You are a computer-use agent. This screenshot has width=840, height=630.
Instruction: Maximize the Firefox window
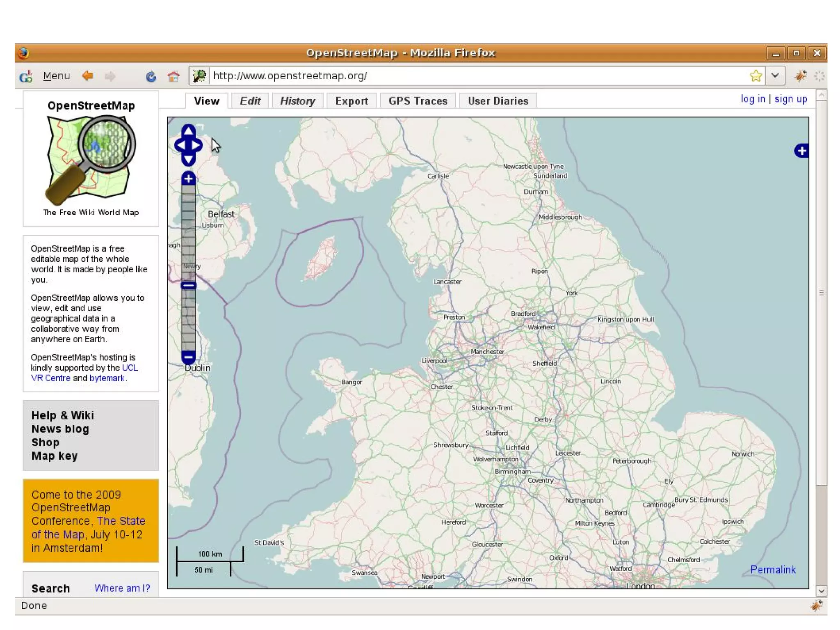(x=796, y=53)
